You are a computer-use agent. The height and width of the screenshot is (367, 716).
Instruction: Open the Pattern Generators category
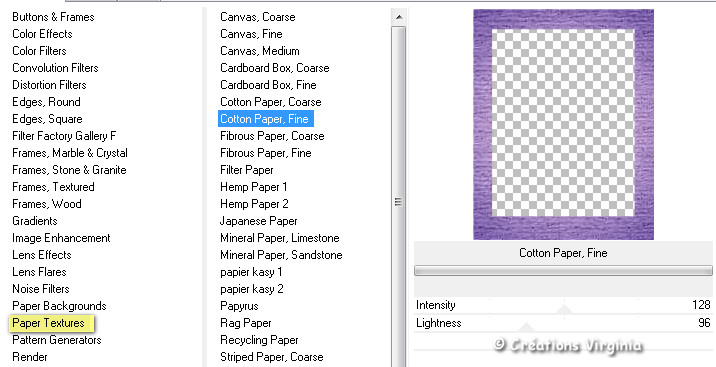(57, 340)
